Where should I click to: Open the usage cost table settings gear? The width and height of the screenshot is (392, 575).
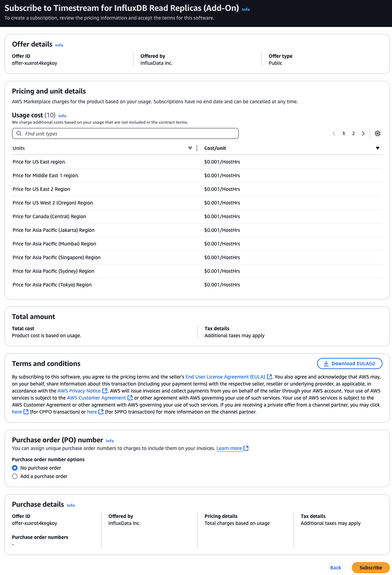[x=377, y=133]
